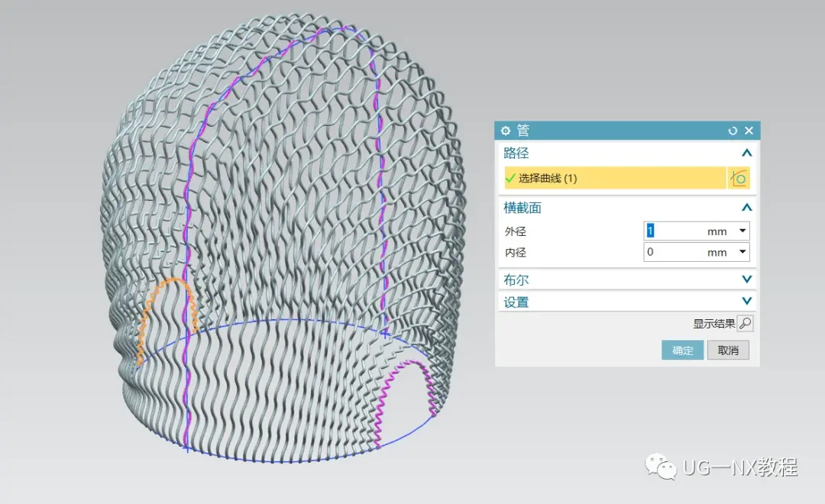Close the 管 dialog
This screenshot has width=825, height=504.
749,131
